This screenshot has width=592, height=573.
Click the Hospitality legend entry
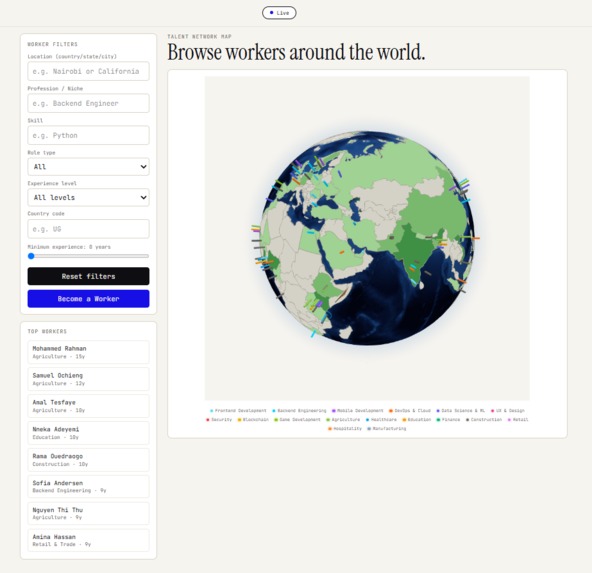345,428
